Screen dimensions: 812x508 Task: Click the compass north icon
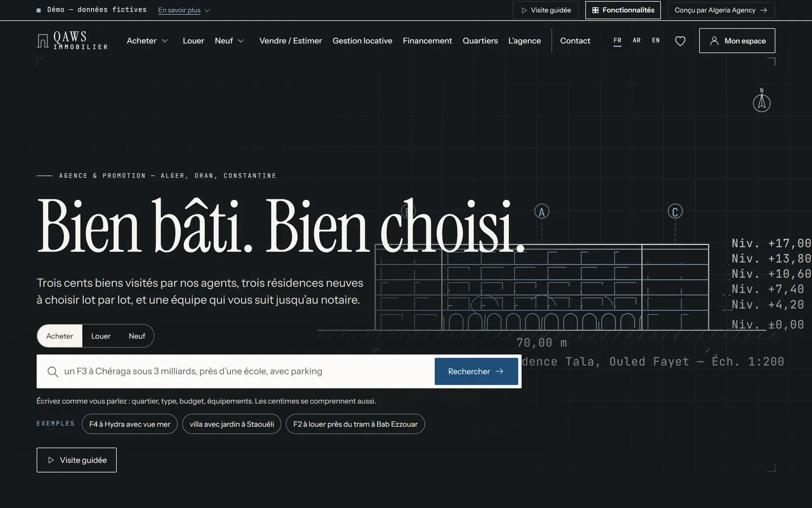click(x=761, y=100)
